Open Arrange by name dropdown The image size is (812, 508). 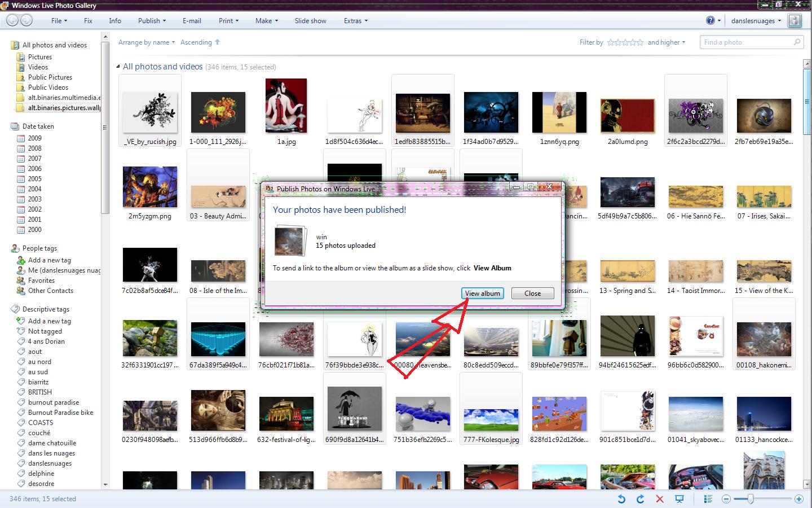147,42
